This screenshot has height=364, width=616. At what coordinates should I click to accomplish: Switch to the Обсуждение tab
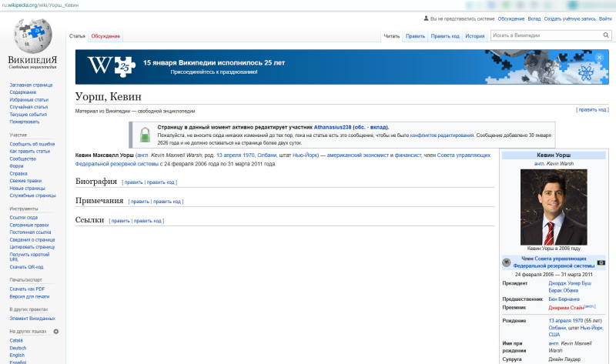[105, 36]
